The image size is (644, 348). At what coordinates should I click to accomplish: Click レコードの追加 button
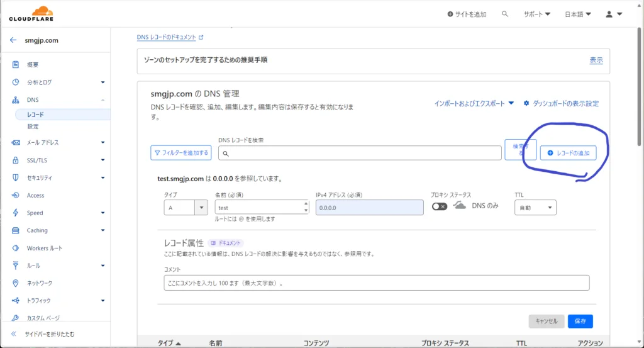click(x=568, y=153)
